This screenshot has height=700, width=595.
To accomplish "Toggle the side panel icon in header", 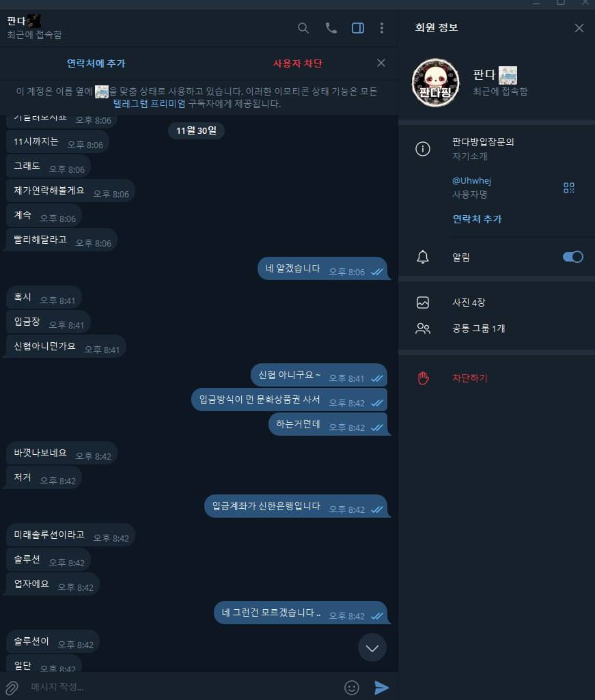I will tap(358, 28).
